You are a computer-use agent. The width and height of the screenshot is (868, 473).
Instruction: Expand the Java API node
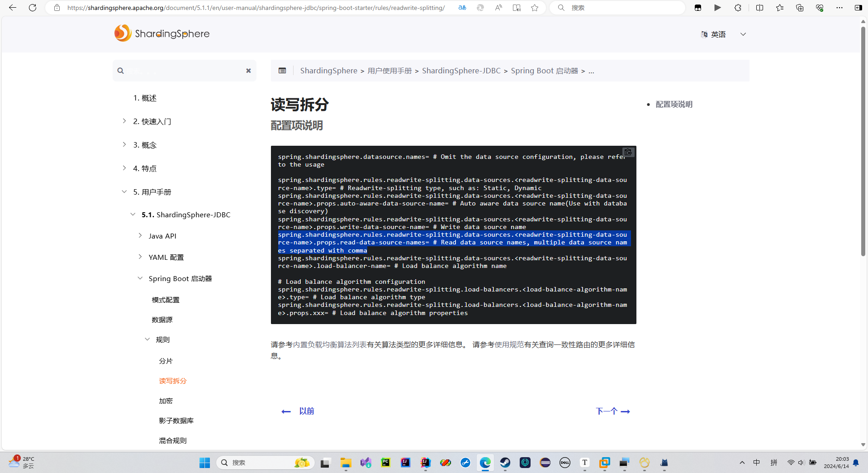pyautogui.click(x=140, y=235)
